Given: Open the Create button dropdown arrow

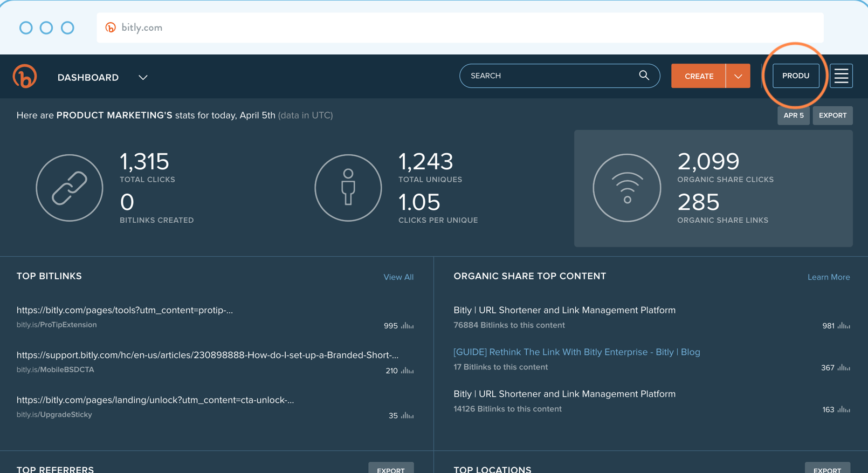Looking at the screenshot, I should click(x=738, y=76).
